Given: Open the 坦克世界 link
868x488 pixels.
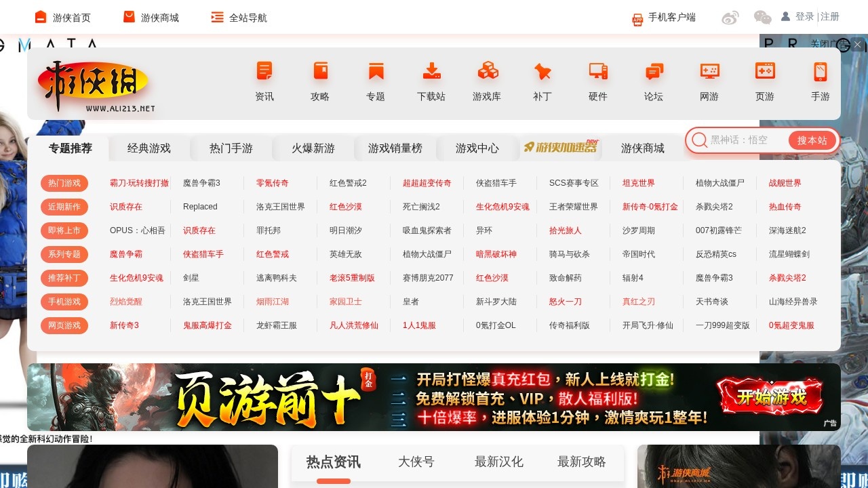Looking at the screenshot, I should pos(639,183).
